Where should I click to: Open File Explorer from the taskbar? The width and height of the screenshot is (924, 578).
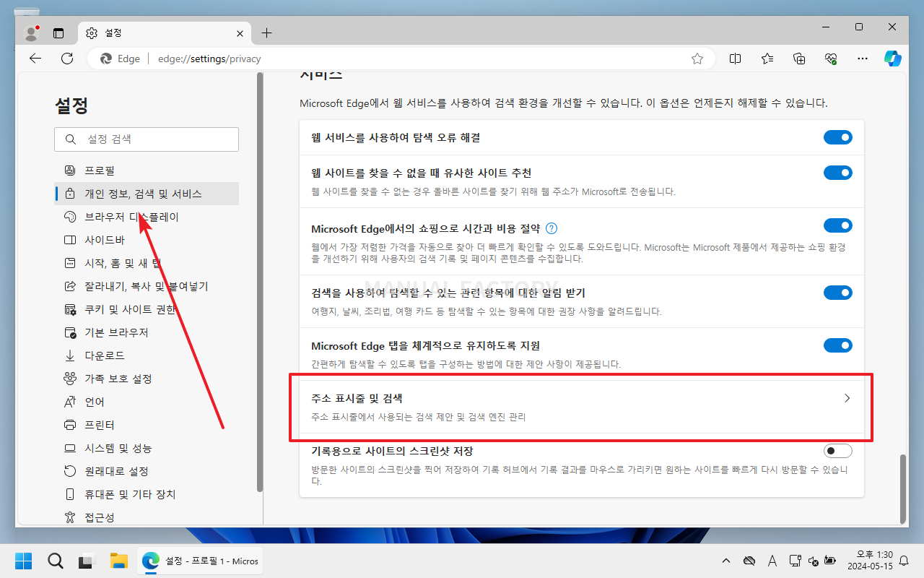pos(118,561)
